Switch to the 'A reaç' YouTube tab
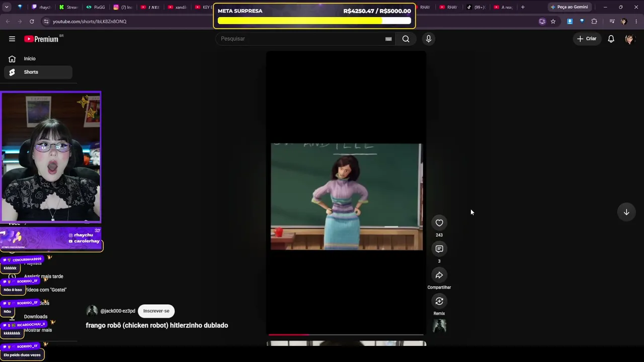The width and height of the screenshot is (644, 362). point(503,7)
